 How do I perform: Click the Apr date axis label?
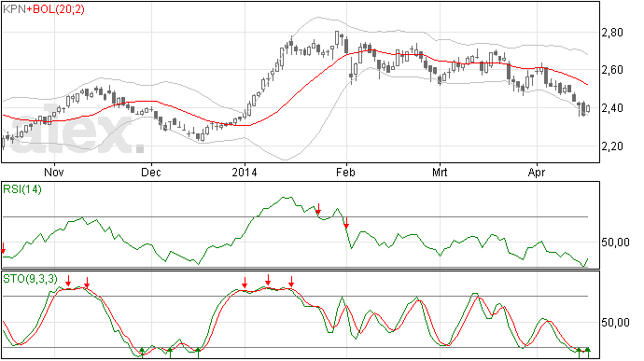(x=537, y=172)
